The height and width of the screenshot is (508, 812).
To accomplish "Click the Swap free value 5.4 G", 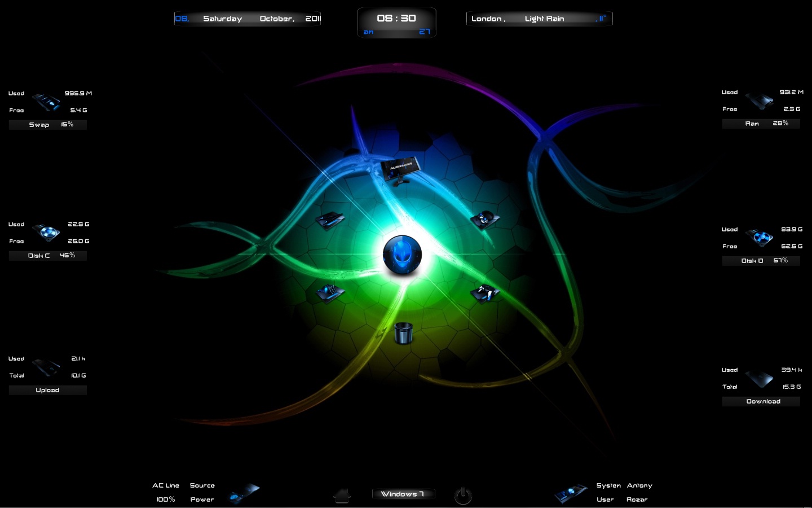I will point(79,110).
